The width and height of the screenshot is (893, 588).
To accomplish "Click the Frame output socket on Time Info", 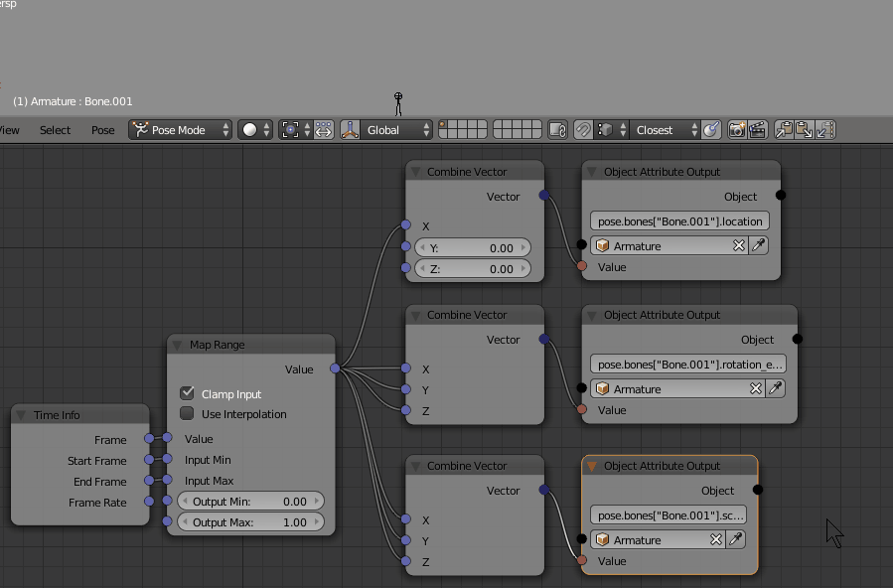I will tap(149, 438).
